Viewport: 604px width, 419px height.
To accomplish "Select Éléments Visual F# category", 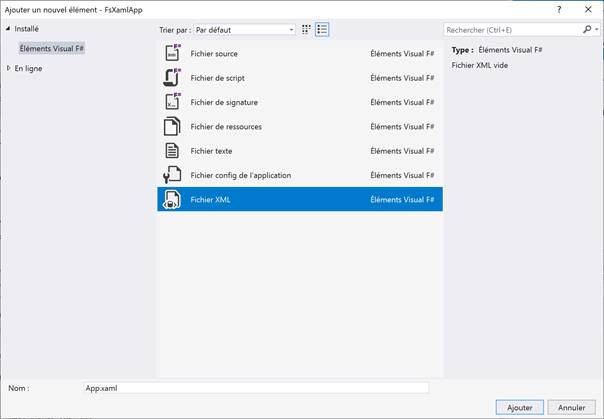I will pos(52,47).
